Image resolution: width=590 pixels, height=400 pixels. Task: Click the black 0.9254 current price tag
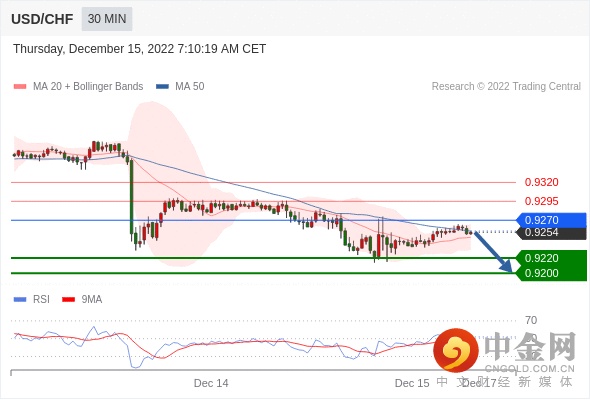[x=551, y=233]
